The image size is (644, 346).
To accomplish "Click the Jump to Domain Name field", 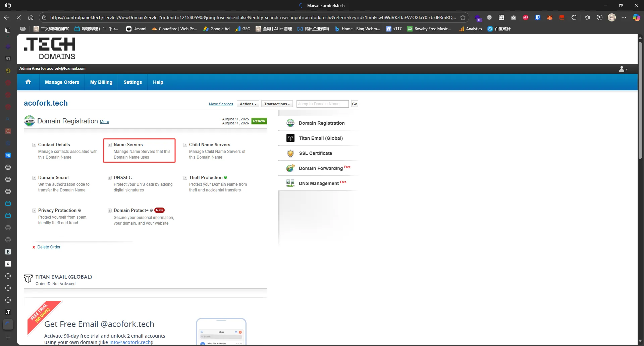I will (322, 104).
